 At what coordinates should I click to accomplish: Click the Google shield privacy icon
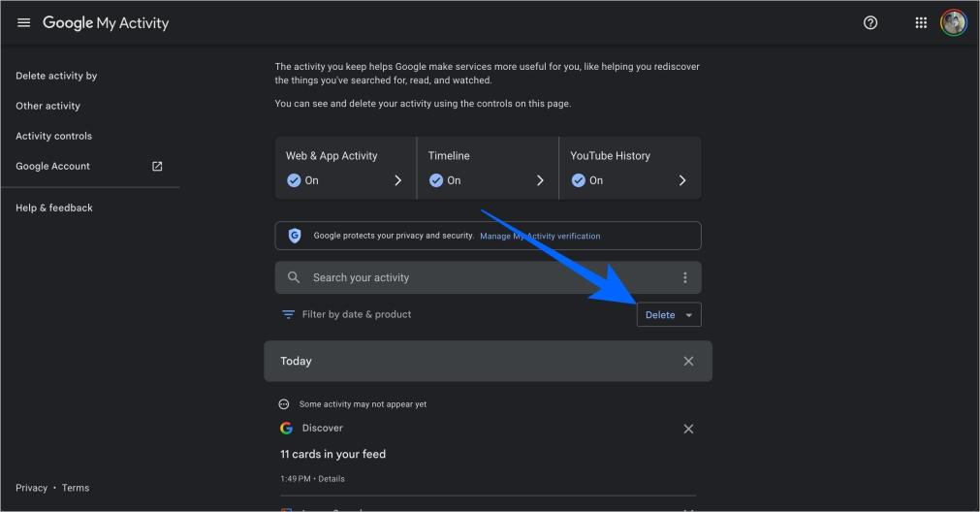click(x=295, y=236)
